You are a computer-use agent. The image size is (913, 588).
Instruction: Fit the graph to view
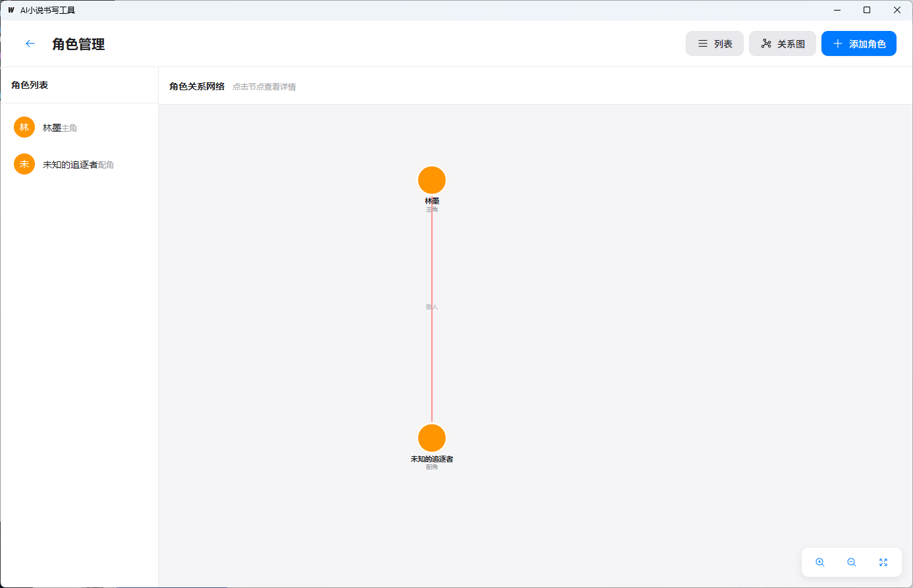[883, 562]
